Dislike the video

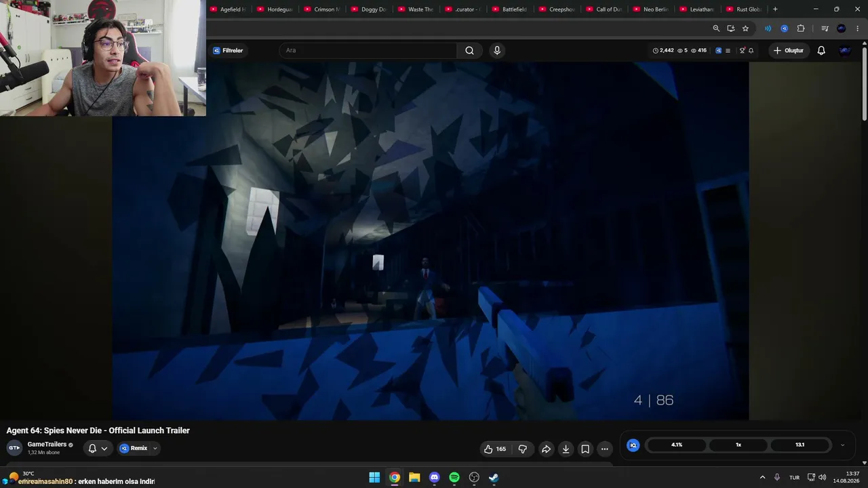pyautogui.click(x=522, y=449)
